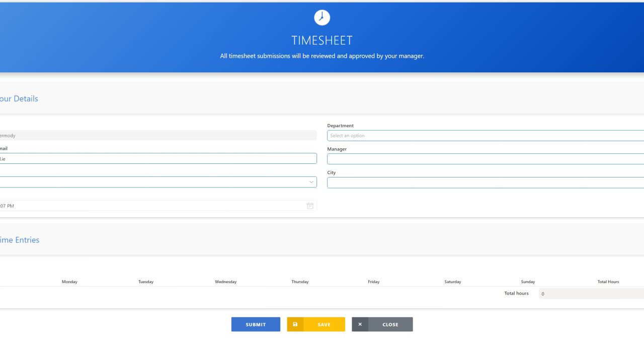644x362 pixels.
Task: Select the City input field
Action: (453, 182)
